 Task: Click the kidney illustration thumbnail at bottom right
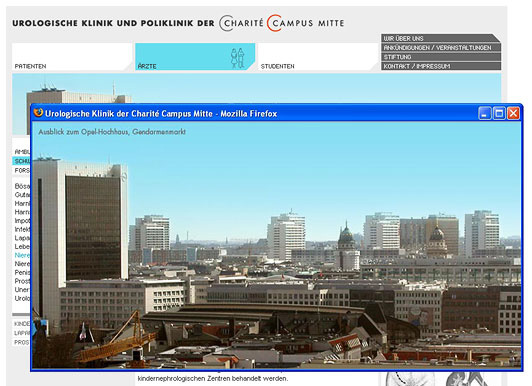coord(440,379)
